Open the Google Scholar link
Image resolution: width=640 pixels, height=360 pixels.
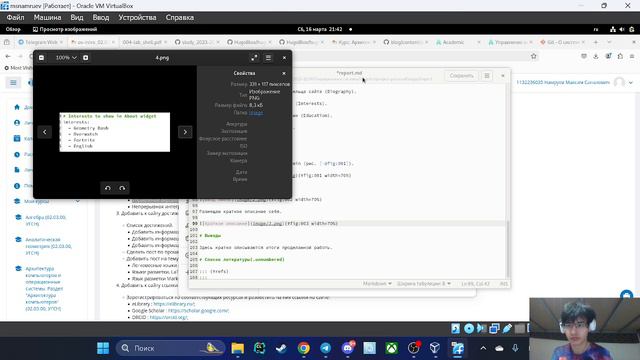[x=199, y=311]
